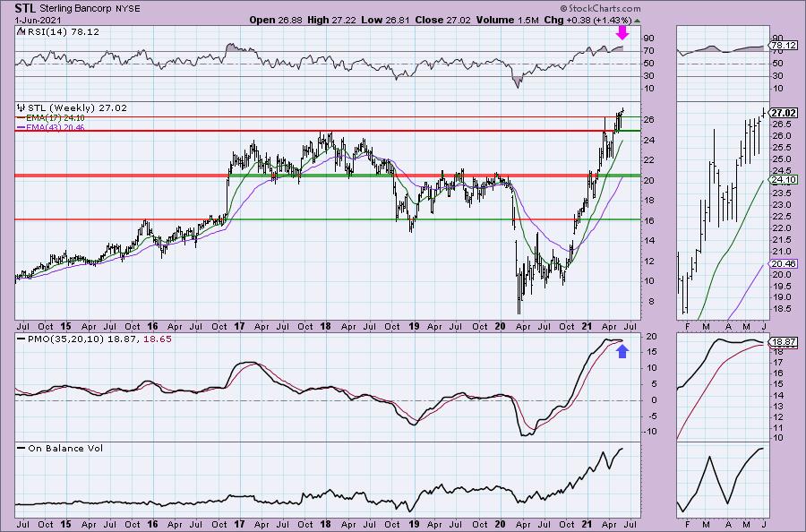Click the RSI(14) legend line icon
Image resolution: width=806 pixels, height=532 pixels.
click(21, 31)
